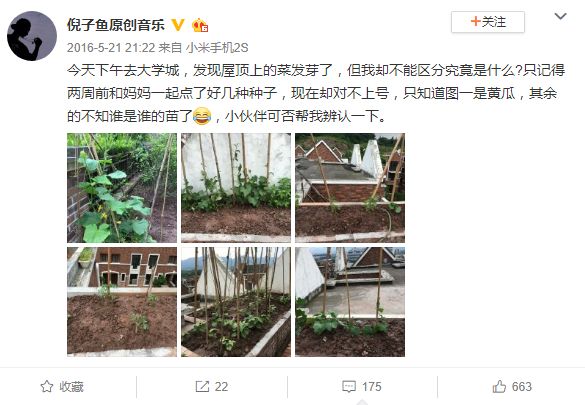Like the post with thumbs-up icon
The height and width of the screenshot is (405, 585).
499,386
